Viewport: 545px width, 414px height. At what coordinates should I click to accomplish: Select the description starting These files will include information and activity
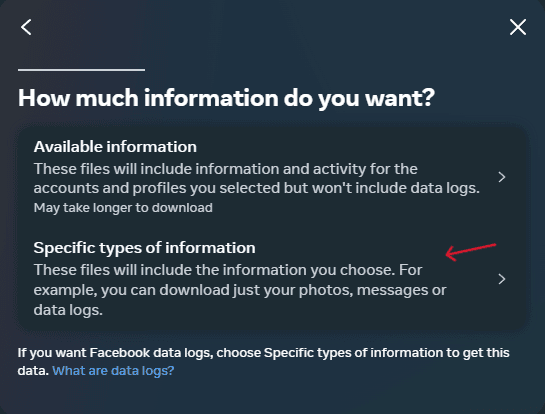coord(257,178)
